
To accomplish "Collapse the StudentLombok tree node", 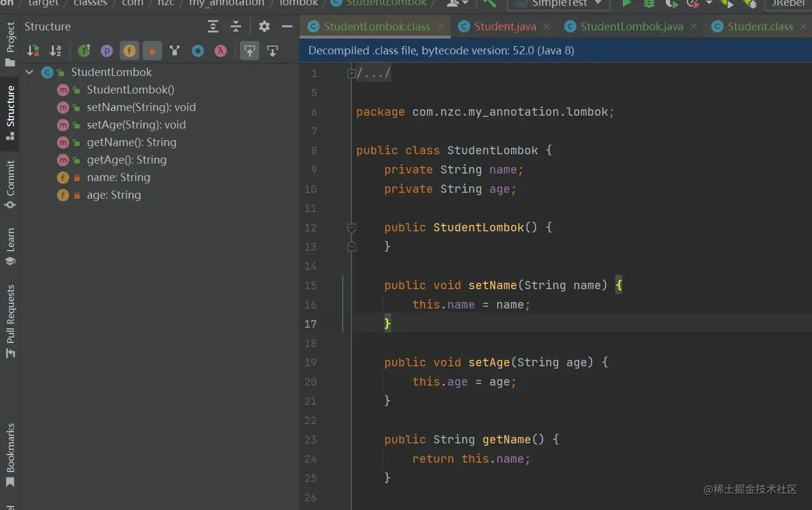I will point(29,72).
